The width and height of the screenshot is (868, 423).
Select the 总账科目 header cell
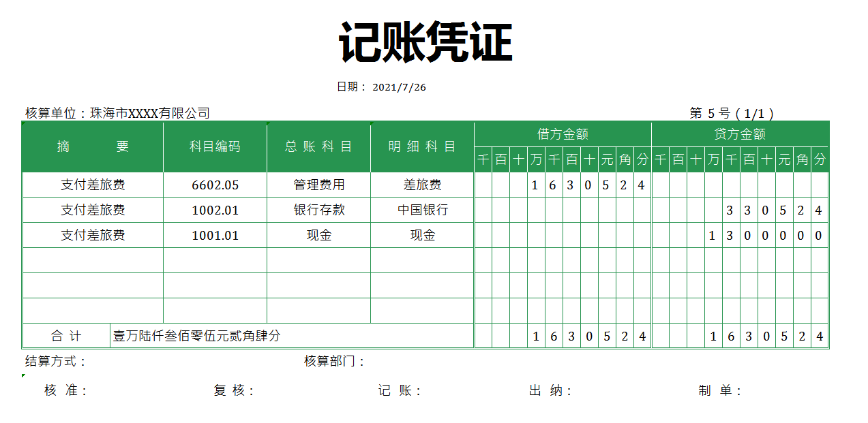click(x=318, y=146)
